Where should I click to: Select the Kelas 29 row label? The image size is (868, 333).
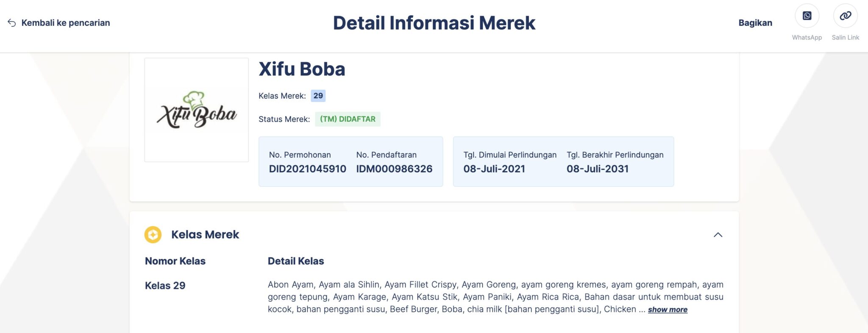(165, 285)
